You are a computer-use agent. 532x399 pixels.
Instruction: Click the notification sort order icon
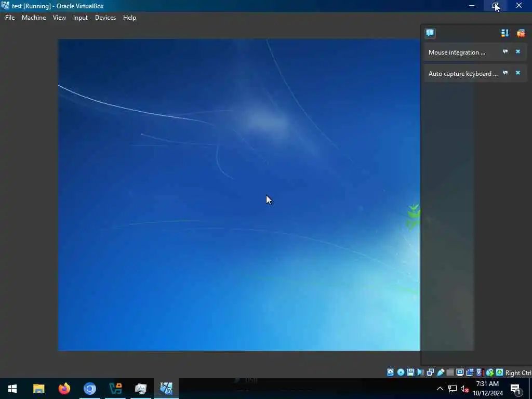point(505,33)
